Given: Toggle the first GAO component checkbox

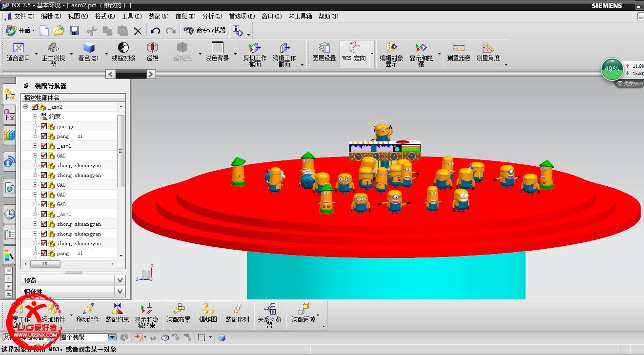Looking at the screenshot, I should [x=44, y=156].
